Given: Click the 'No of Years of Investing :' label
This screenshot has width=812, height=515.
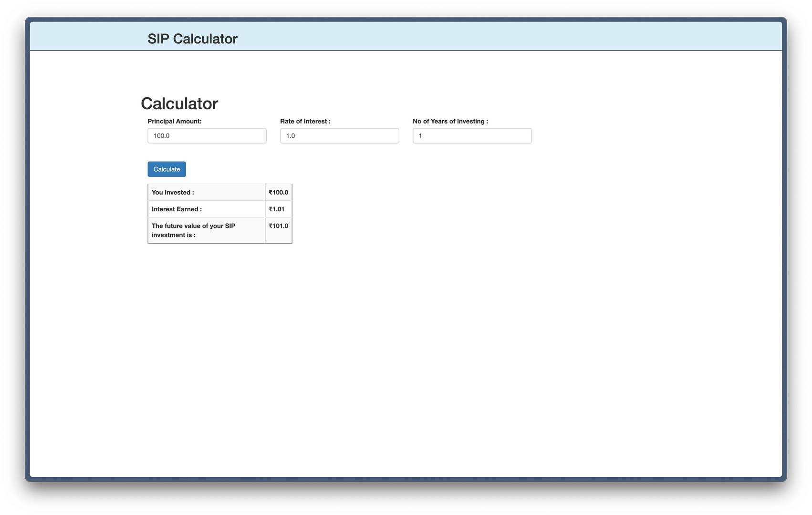Looking at the screenshot, I should [450, 121].
